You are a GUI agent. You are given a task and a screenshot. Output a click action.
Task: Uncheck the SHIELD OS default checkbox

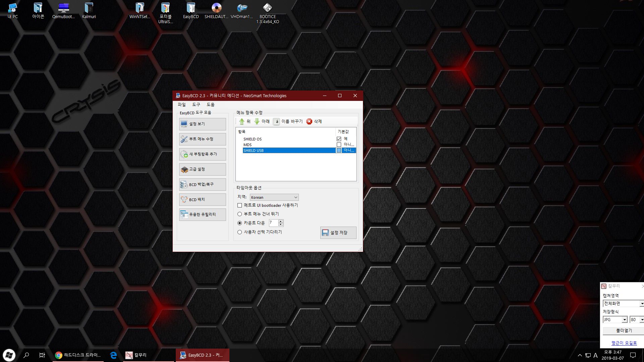coord(339,139)
